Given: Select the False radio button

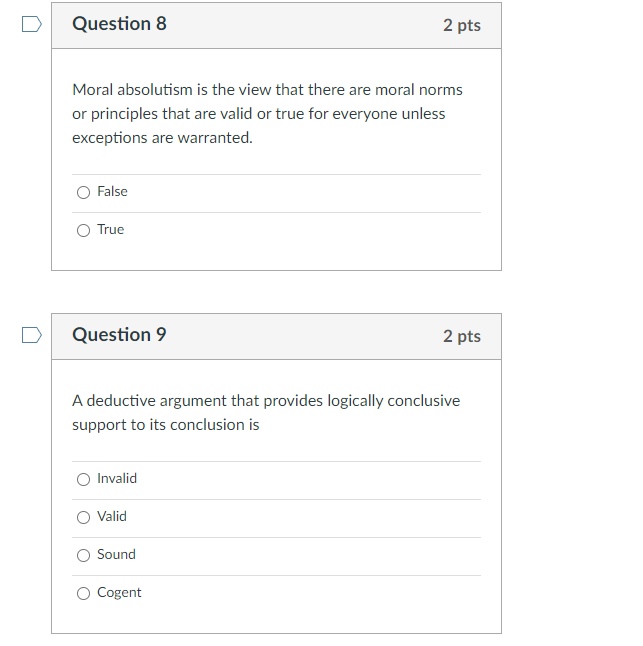Looking at the screenshot, I should point(83,192).
